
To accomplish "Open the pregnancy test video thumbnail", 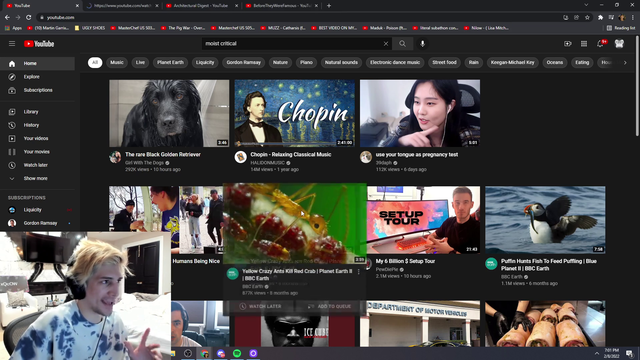I will click(420, 113).
